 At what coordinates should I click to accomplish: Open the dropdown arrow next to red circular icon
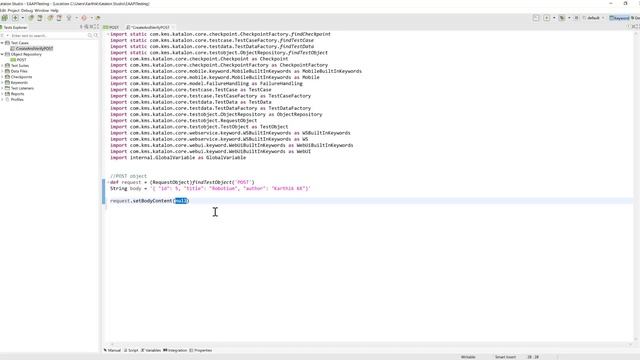tap(91, 18)
